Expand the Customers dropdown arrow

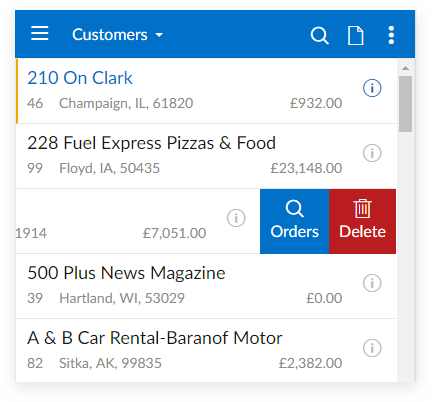[x=159, y=35]
